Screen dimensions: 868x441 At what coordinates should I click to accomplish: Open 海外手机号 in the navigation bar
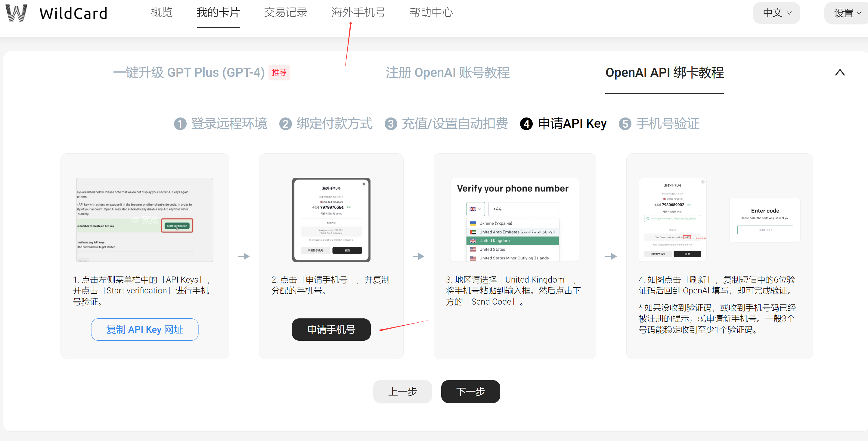(358, 12)
